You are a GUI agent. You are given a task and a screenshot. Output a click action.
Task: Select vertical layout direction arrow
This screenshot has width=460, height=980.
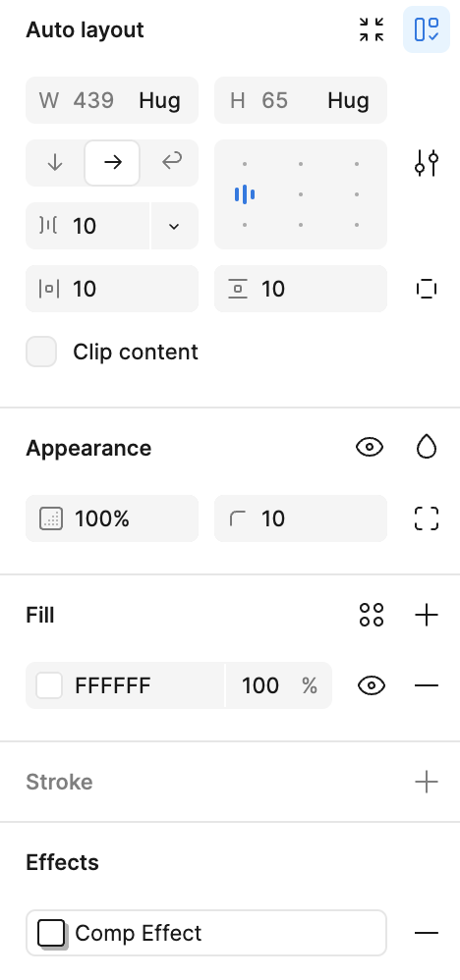coord(55,162)
